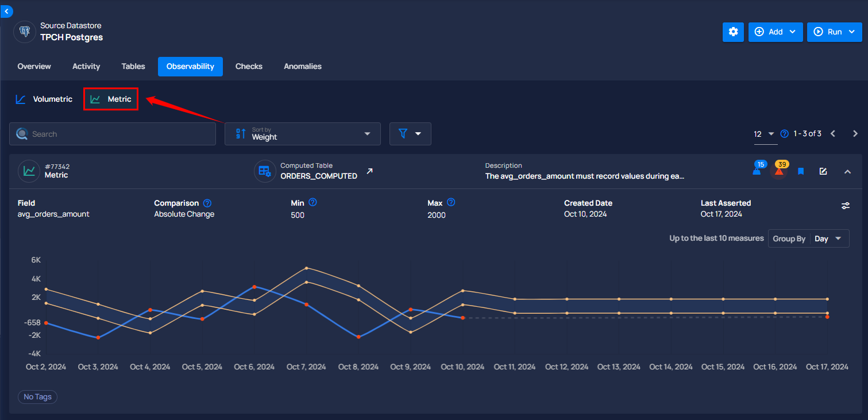Switch to the Tables tab
Screen dimensions: 868x420
133,67
